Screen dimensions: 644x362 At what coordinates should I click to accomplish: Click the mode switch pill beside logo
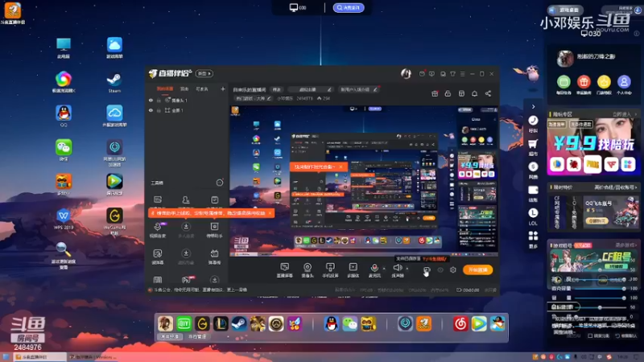click(x=204, y=73)
